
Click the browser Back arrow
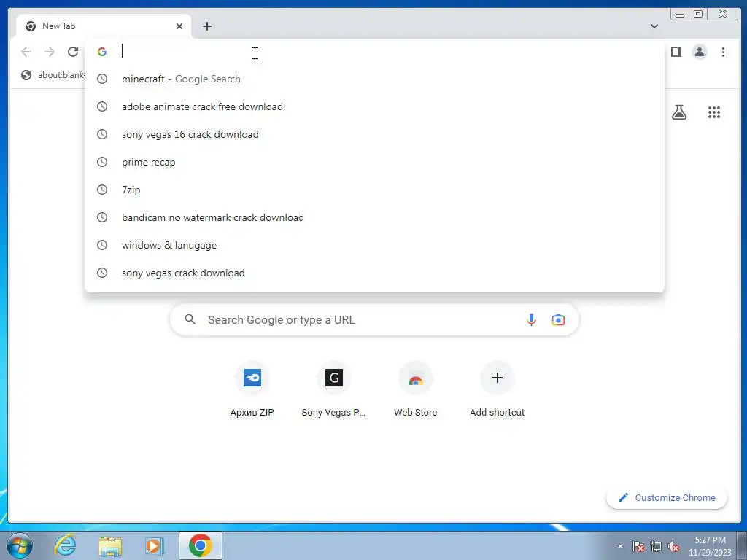(26, 52)
